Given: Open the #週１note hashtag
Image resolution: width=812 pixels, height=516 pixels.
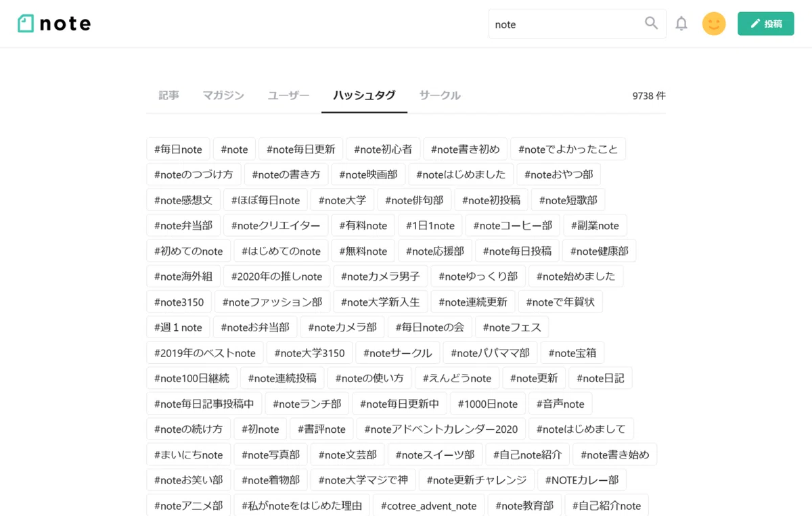Looking at the screenshot, I should pos(178,327).
